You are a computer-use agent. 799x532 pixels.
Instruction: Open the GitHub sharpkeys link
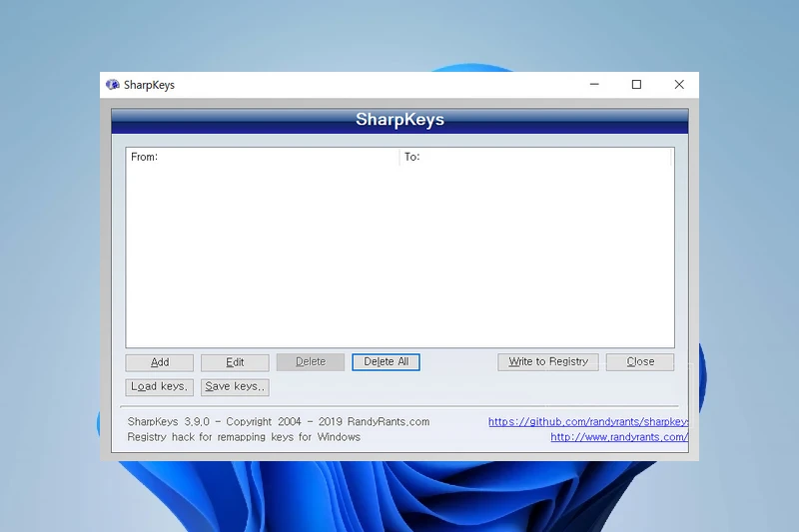[588, 421]
